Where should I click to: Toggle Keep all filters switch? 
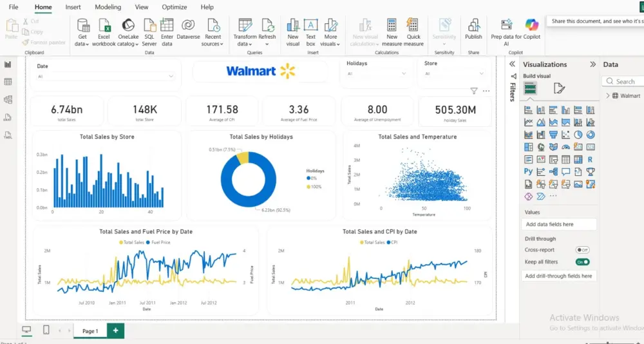[x=582, y=262]
